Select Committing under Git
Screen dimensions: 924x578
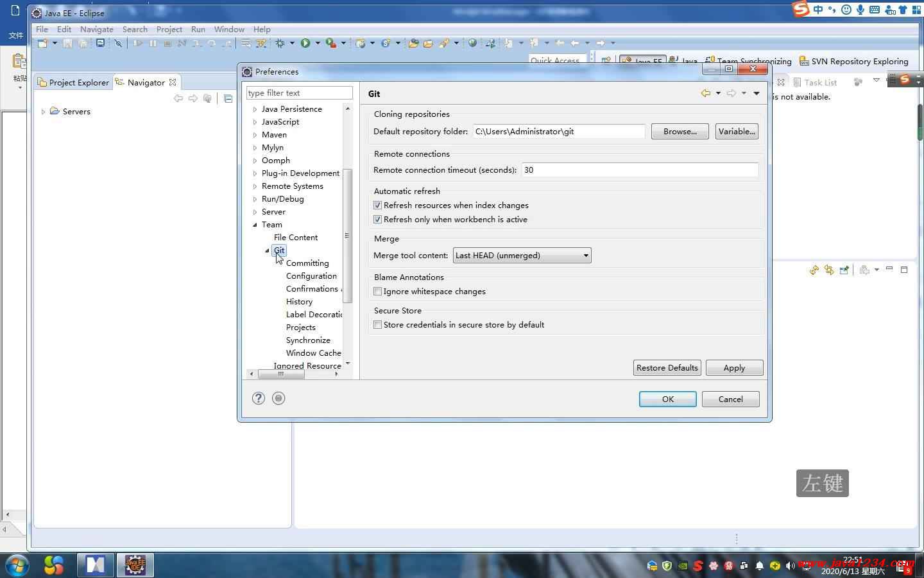pyautogui.click(x=307, y=263)
